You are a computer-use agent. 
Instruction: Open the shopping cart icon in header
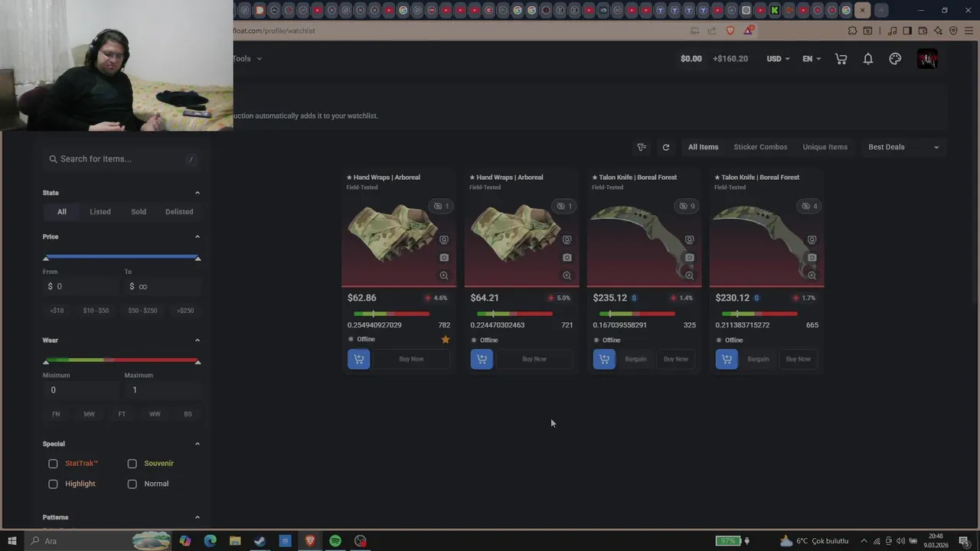point(841,59)
